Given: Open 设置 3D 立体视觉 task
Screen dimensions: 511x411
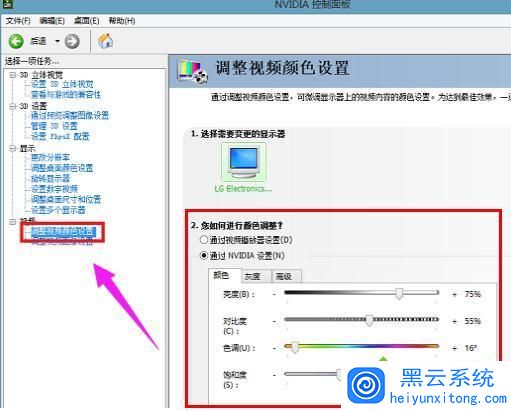Looking at the screenshot, I should click(62, 84).
